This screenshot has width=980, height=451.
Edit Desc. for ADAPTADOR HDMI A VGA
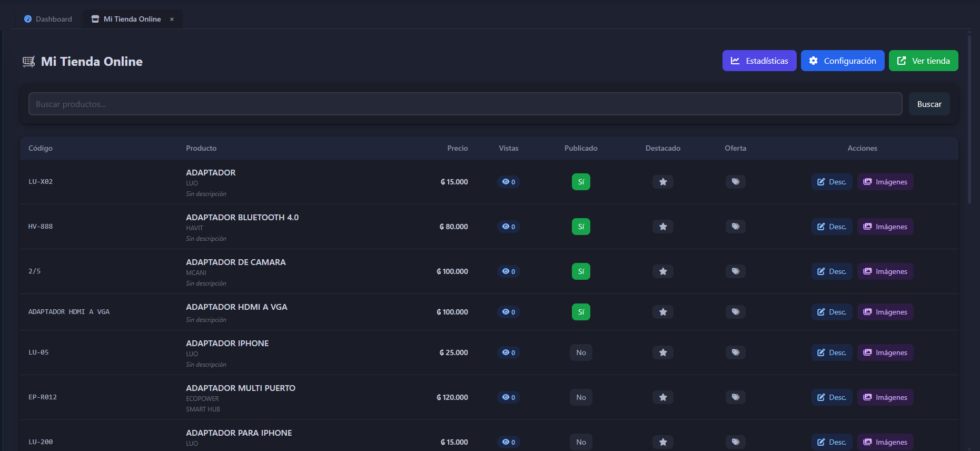pyautogui.click(x=832, y=312)
